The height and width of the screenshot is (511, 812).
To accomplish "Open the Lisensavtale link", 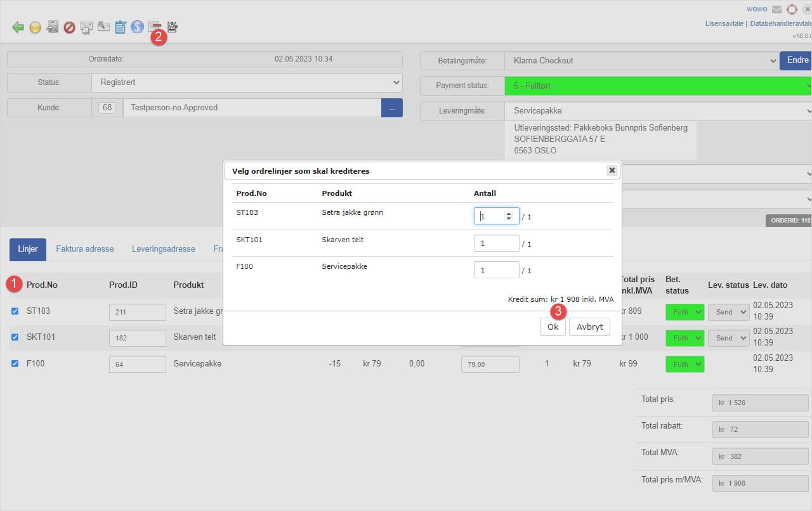I will tap(724, 23).
